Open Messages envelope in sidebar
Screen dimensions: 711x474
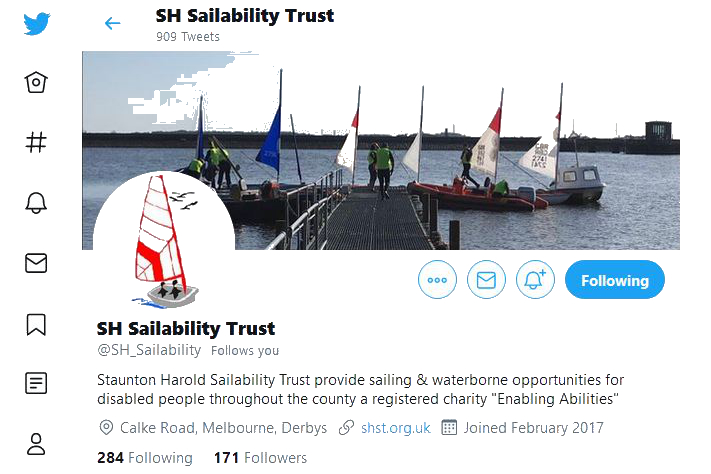tap(36, 263)
